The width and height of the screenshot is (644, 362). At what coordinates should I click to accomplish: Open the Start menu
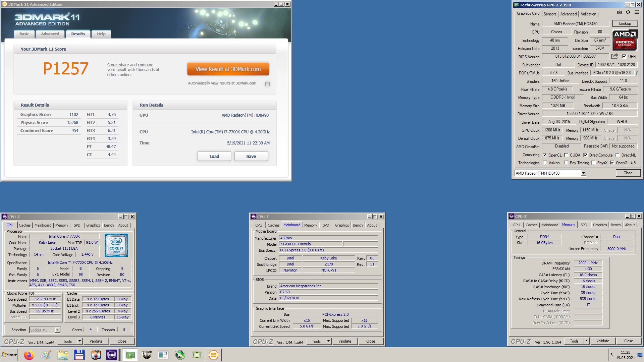9,355
